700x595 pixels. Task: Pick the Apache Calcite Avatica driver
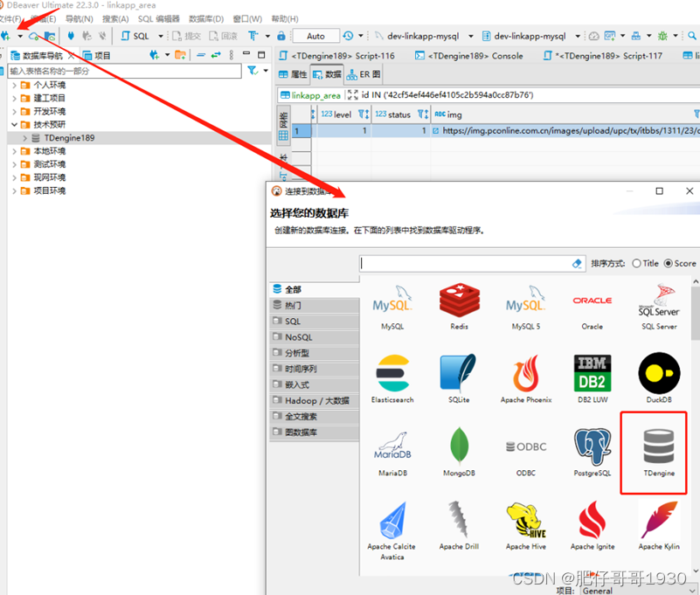coord(392,531)
